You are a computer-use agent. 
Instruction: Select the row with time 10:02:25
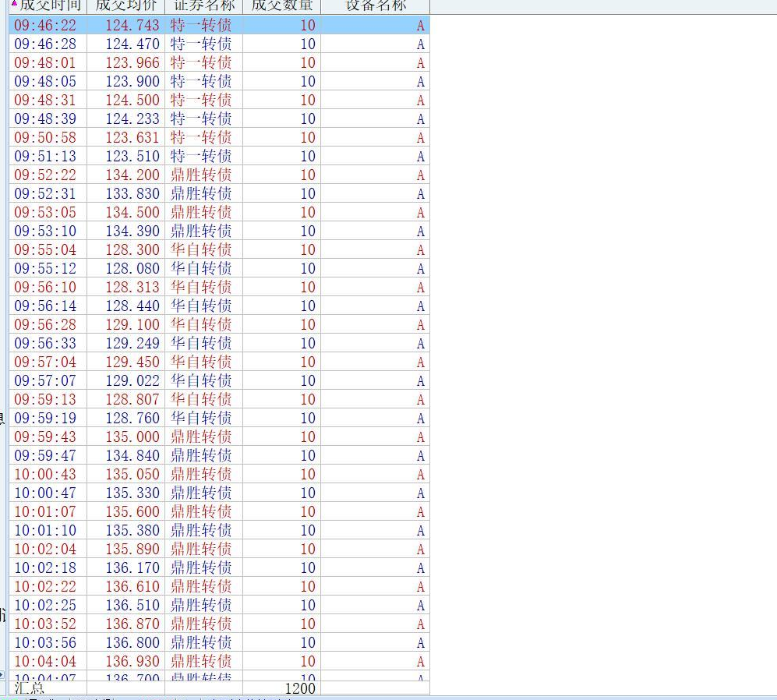coord(219,606)
